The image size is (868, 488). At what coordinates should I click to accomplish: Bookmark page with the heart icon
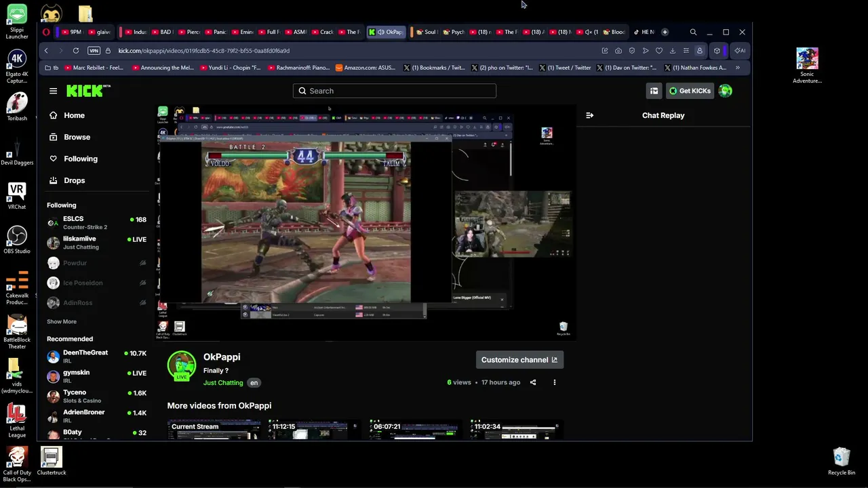(658, 51)
